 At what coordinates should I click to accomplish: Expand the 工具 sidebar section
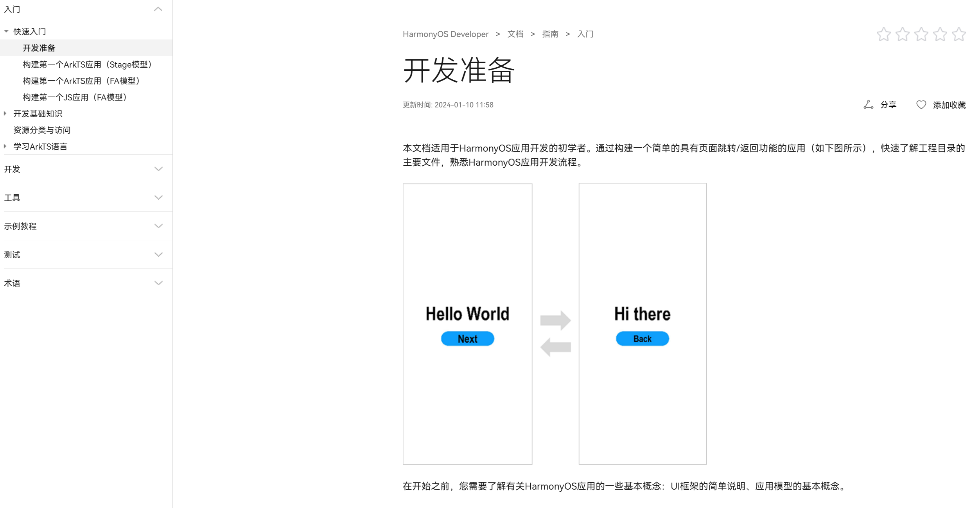coord(158,197)
